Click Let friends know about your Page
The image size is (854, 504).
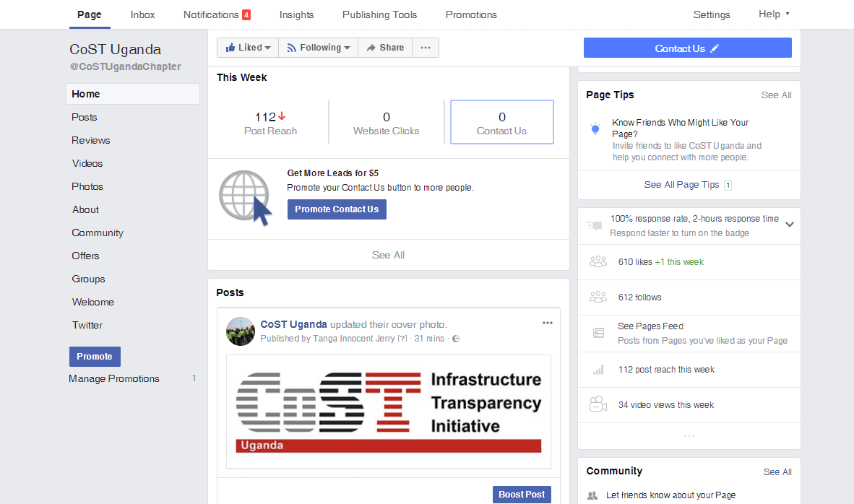pos(670,495)
